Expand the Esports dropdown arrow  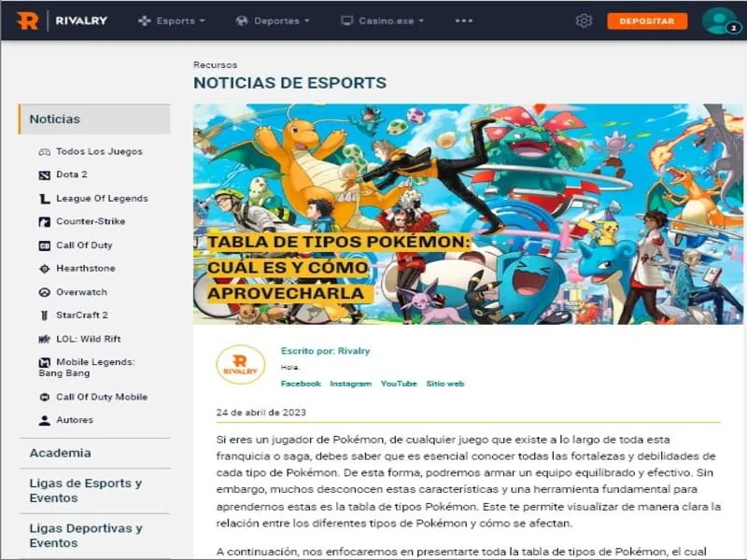pos(202,21)
